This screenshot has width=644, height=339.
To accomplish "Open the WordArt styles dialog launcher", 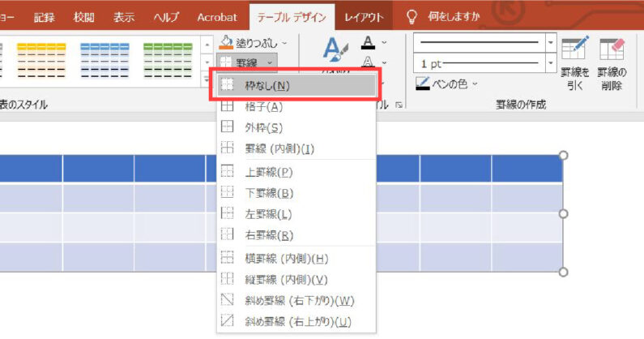I will 399,105.
